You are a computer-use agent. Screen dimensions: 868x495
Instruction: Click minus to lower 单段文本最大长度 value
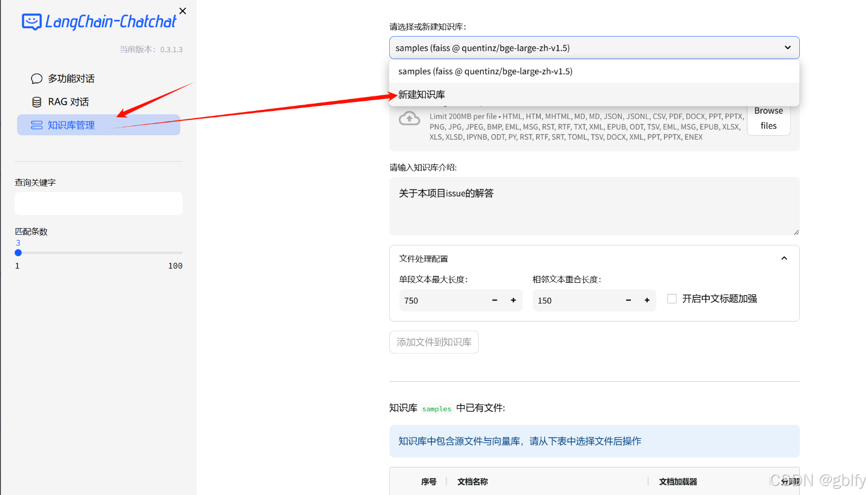click(494, 300)
